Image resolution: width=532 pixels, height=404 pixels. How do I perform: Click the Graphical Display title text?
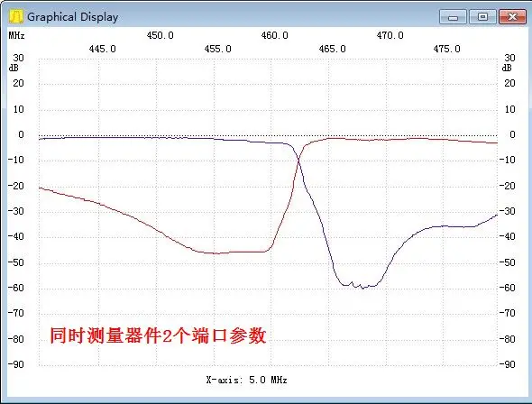(73, 17)
